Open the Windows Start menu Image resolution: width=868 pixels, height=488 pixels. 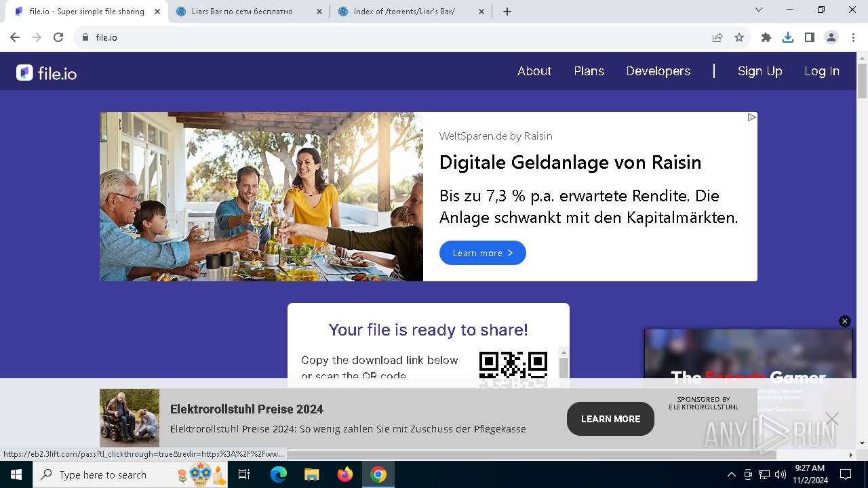point(16,474)
